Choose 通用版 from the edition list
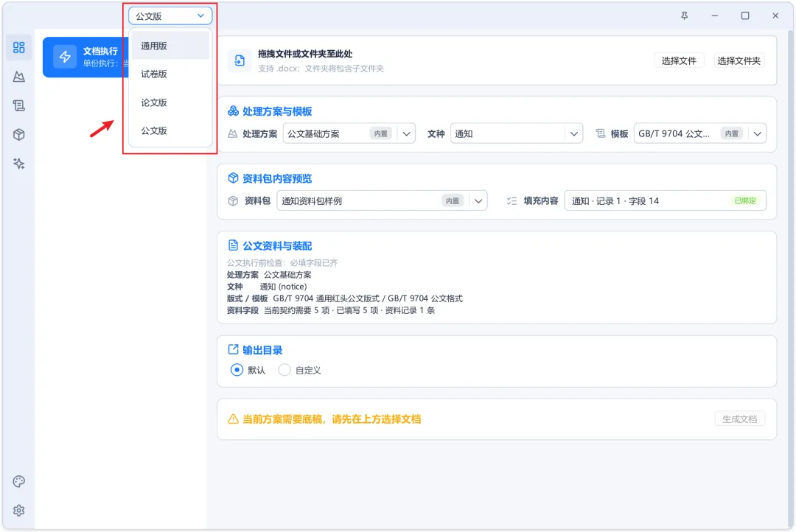The height and width of the screenshot is (532, 796). pos(170,46)
